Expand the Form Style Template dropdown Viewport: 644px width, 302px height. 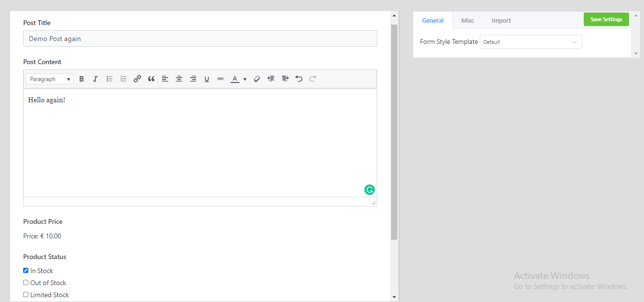click(531, 42)
